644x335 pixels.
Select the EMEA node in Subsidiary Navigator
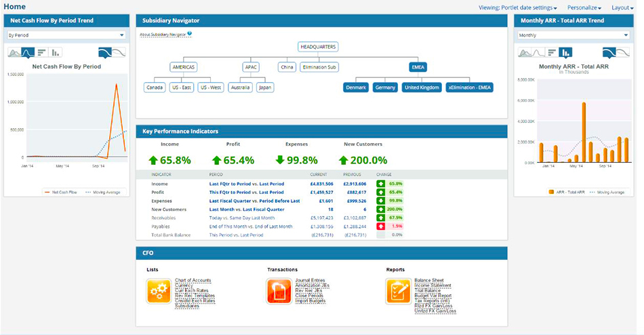pos(418,67)
